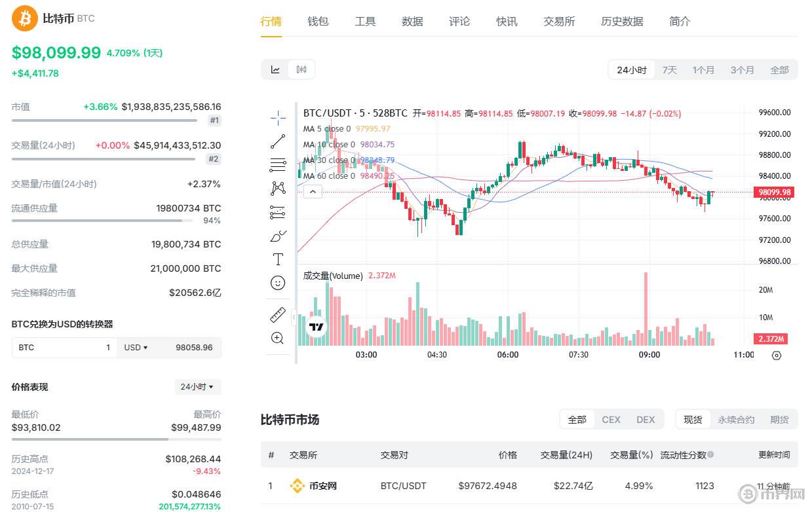Open the USD currency dropdown
812x512 pixels.
pos(136,347)
